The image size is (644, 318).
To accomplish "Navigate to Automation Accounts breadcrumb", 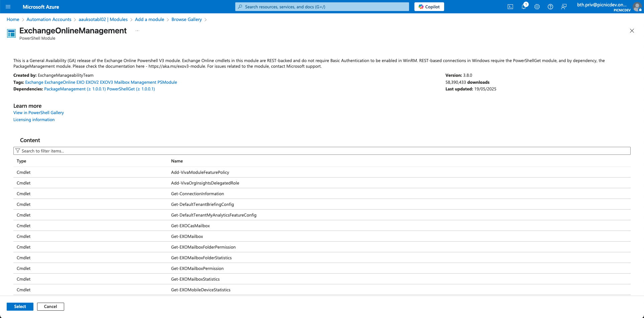I will click(x=49, y=19).
